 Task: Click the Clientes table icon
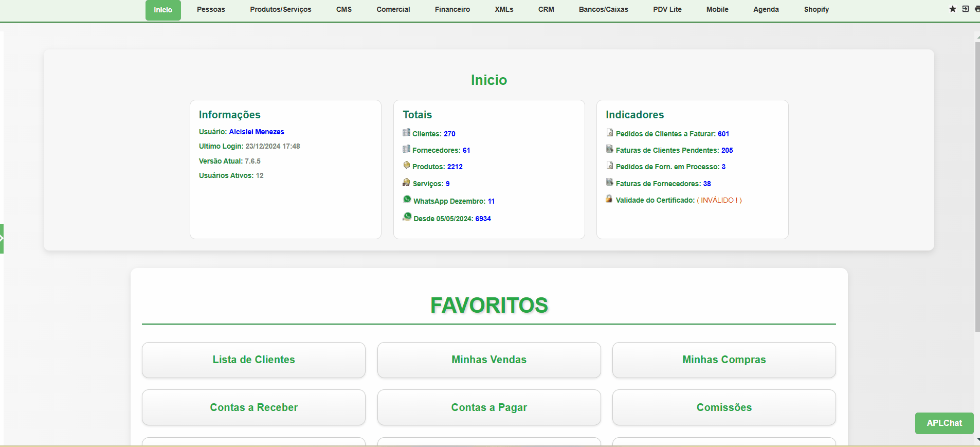406,133
